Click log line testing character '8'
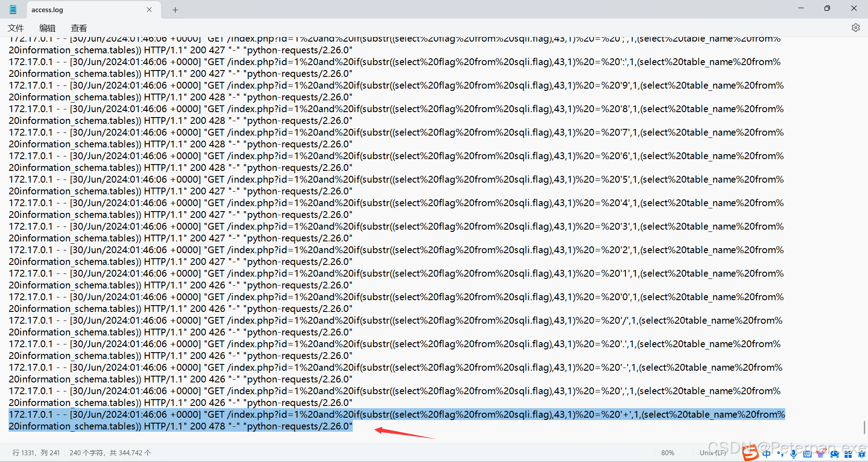The width and height of the screenshot is (868, 462). [396, 114]
